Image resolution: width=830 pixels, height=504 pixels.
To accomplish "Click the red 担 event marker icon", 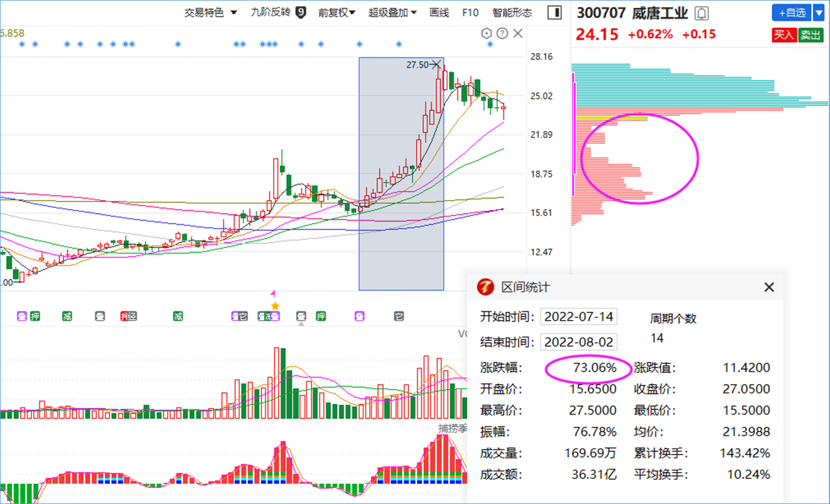I will click(x=125, y=317).
